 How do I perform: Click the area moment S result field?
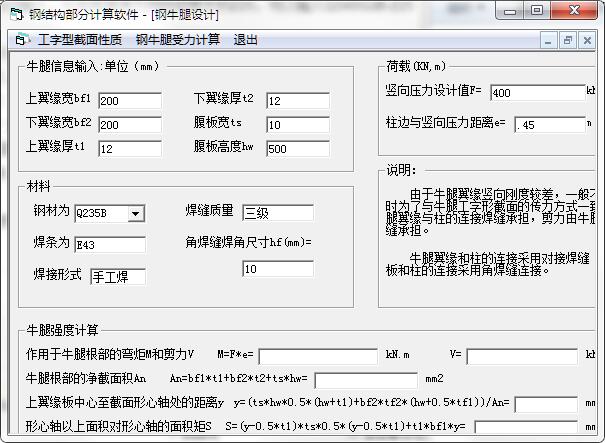526,428
